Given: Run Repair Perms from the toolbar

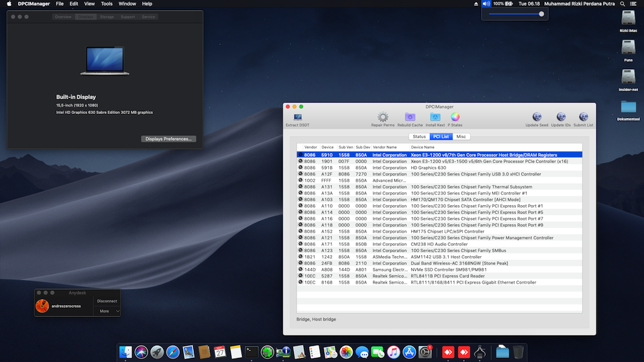Looking at the screenshot, I should pyautogui.click(x=382, y=117).
